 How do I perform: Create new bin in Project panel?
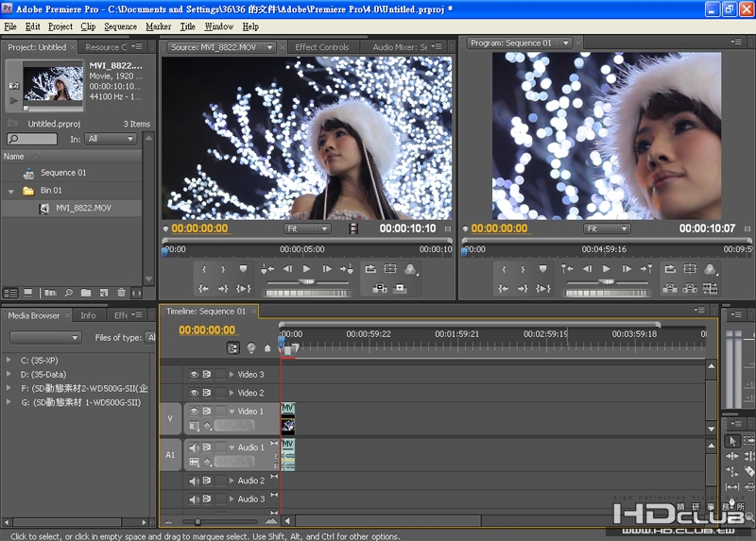point(86,293)
